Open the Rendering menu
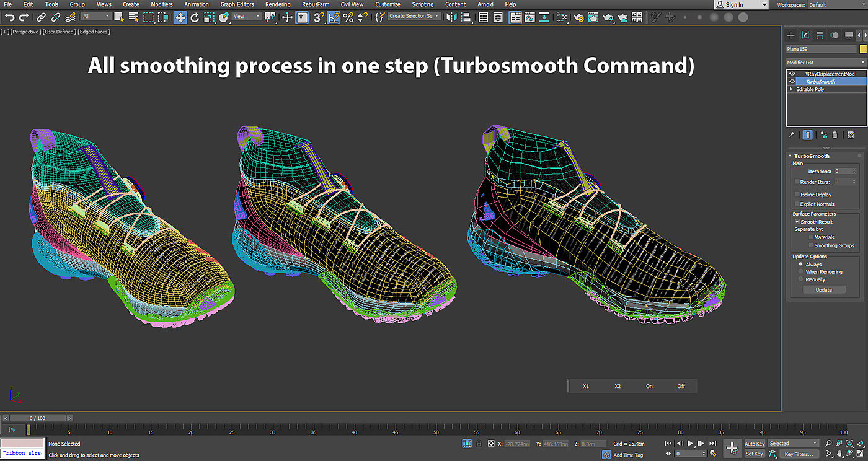The height and width of the screenshot is (461, 868). (x=278, y=4)
